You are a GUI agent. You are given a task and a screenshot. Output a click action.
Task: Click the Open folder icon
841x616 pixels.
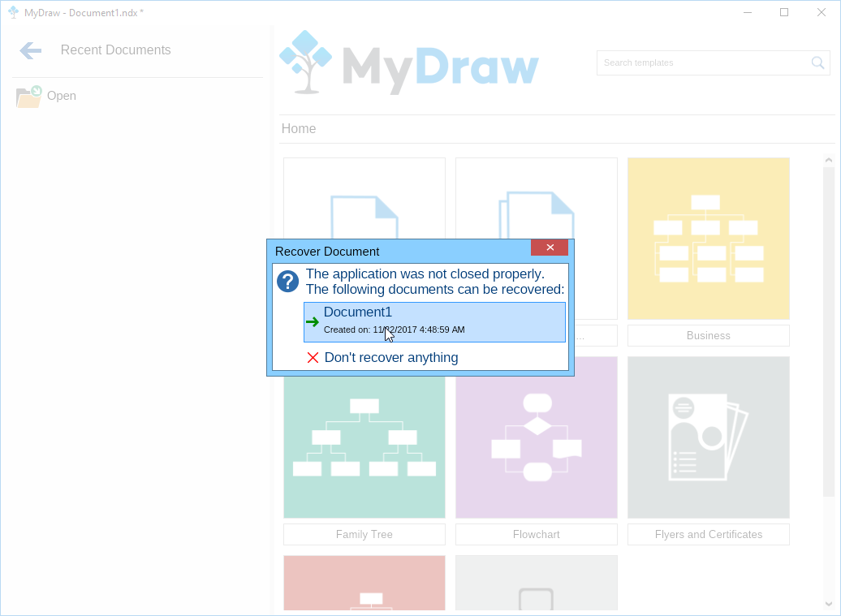tap(29, 97)
